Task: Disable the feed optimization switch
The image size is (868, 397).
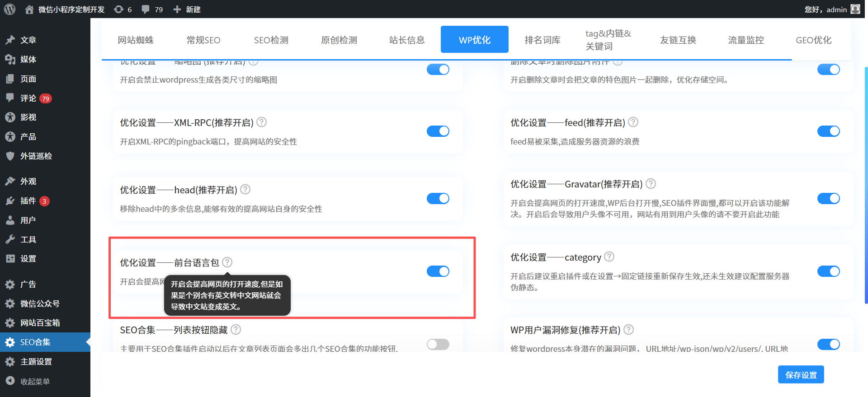Action: 829,131
